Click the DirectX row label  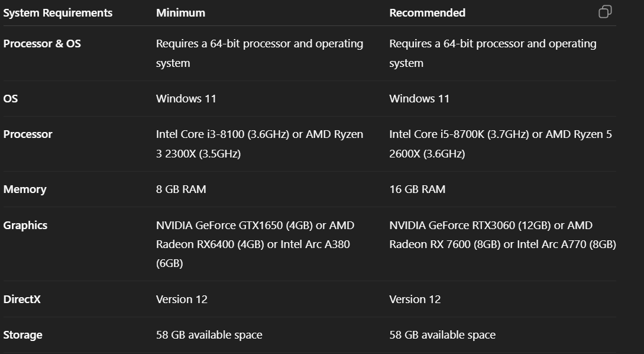(x=22, y=299)
